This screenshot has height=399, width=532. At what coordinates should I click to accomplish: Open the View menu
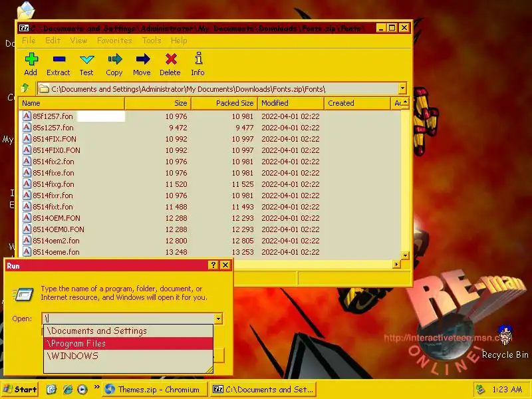coord(78,41)
